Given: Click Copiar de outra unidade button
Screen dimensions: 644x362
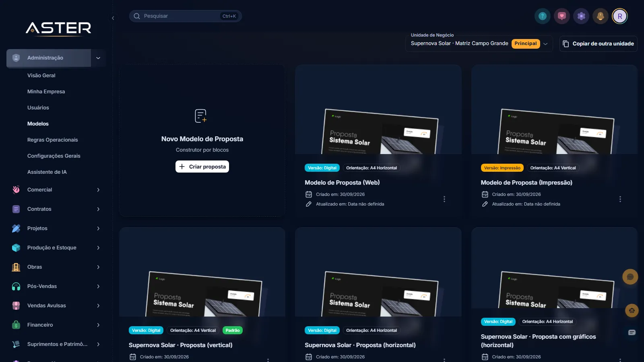Looking at the screenshot, I should point(599,43).
